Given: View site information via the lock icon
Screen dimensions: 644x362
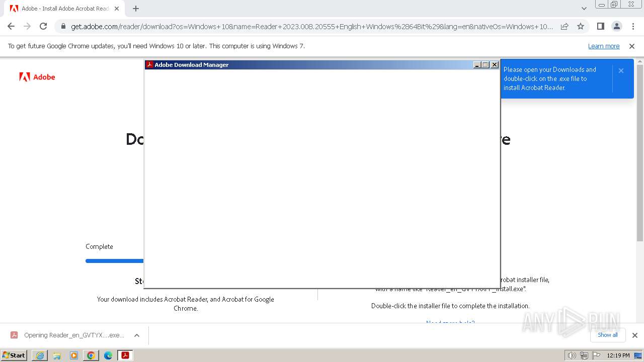Looking at the screenshot, I should coord(63,26).
